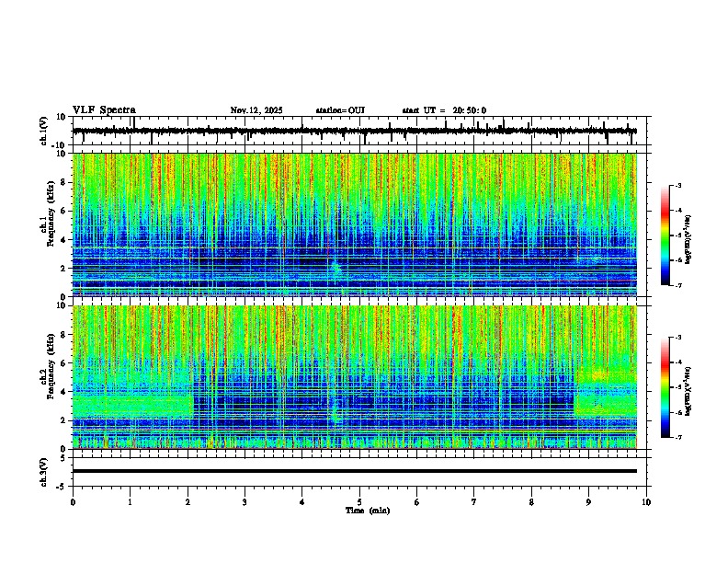Click the ch.3 axis "-5" tick label
The image size is (728, 563).
point(63,487)
